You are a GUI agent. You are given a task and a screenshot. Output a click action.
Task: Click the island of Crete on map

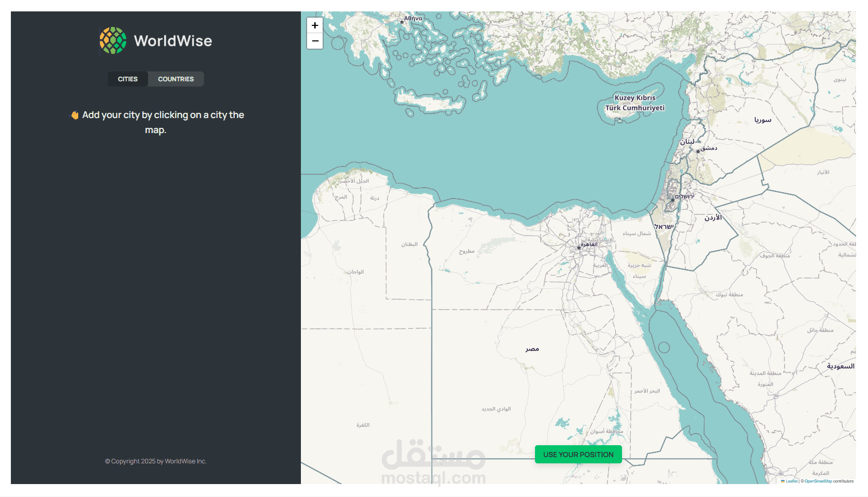pyautogui.click(x=429, y=101)
